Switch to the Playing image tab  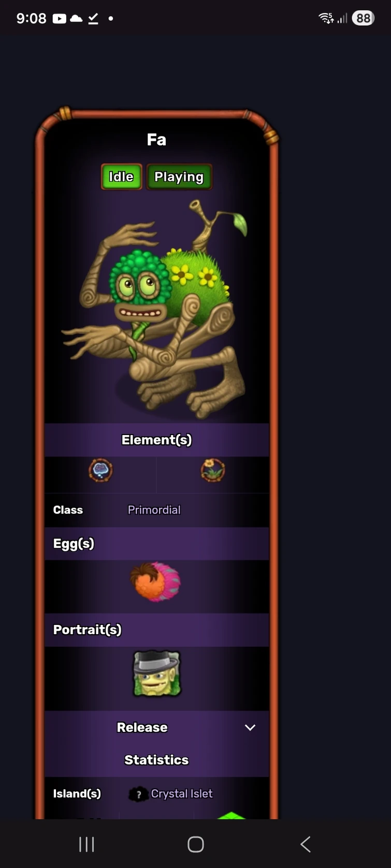point(179,177)
